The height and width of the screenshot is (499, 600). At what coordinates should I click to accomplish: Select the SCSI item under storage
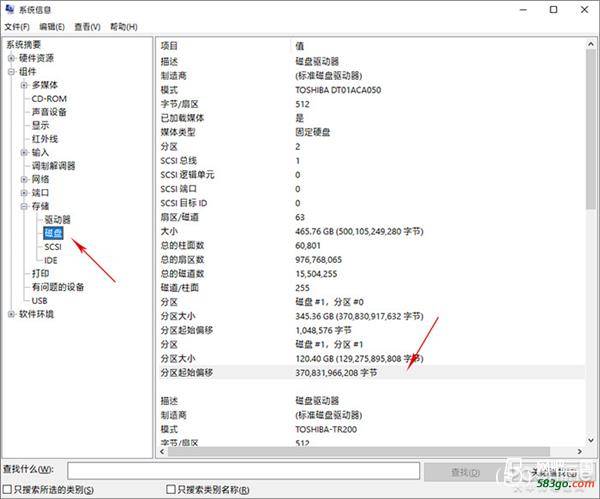click(53, 247)
